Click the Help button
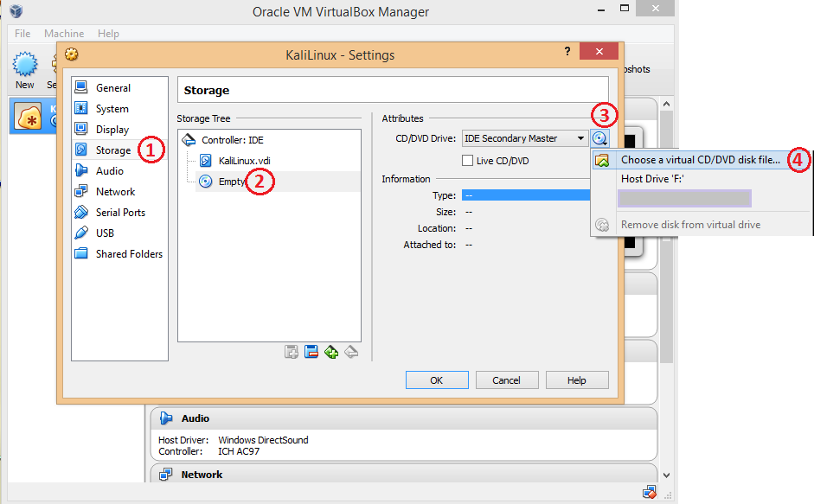Viewport: 814px width, 504px height. (577, 380)
